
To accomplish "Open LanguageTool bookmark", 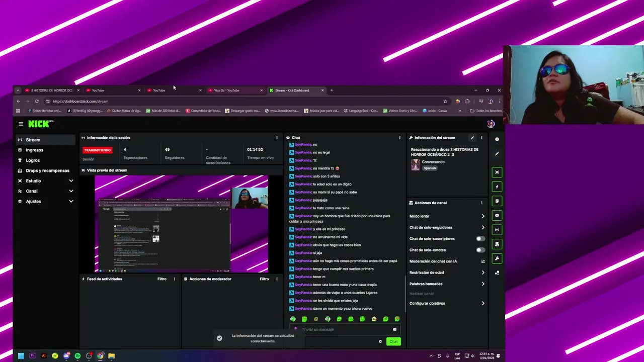I will [361, 111].
